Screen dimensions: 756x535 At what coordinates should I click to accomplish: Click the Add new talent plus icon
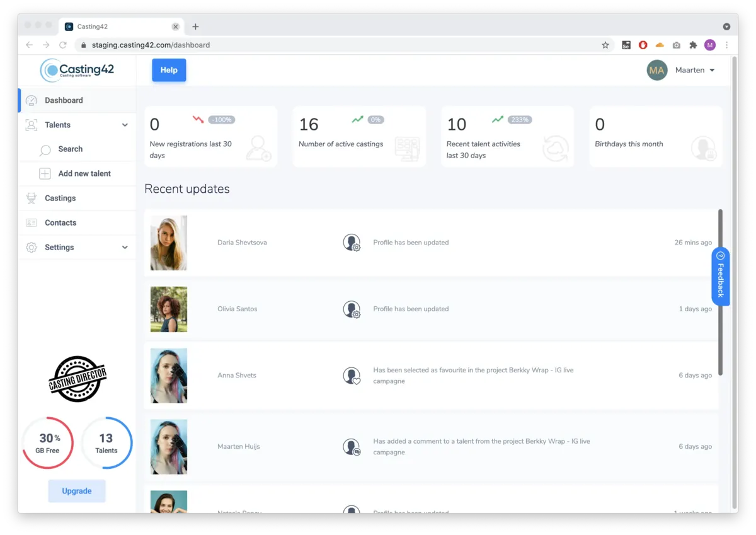(45, 174)
